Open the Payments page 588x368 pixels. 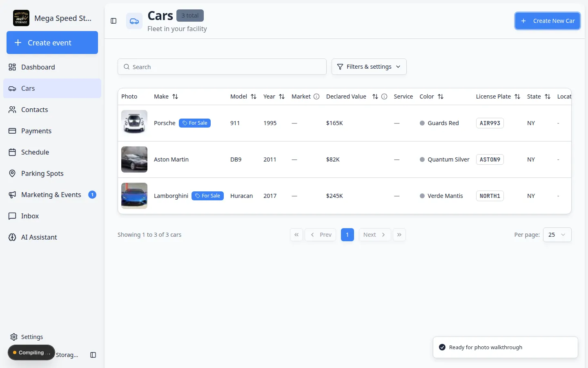pyautogui.click(x=52, y=131)
